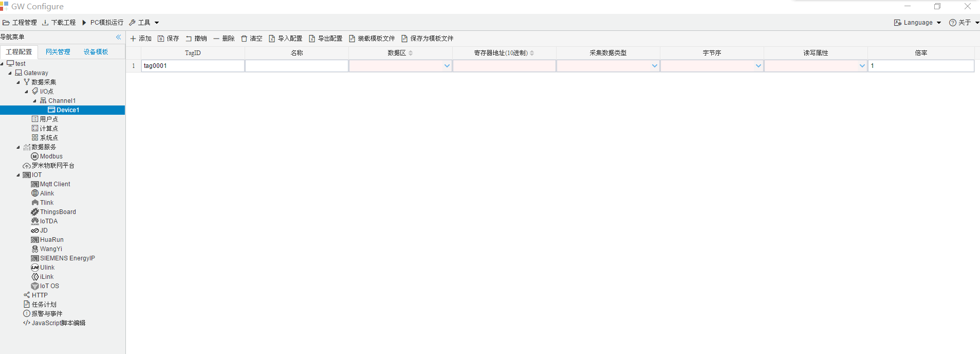This screenshot has height=354, width=980.
Task: Click the 撤销 undo icon
Action: (189, 39)
